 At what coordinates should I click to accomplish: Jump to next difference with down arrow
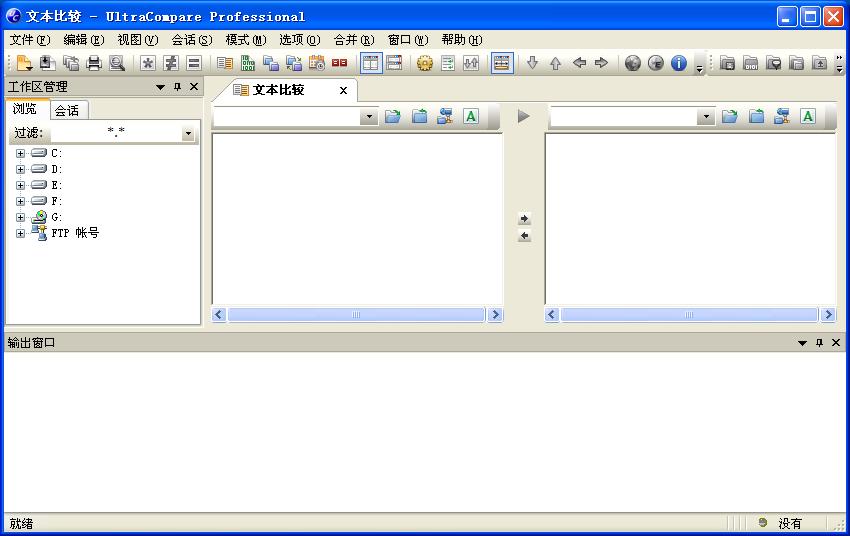point(532,63)
